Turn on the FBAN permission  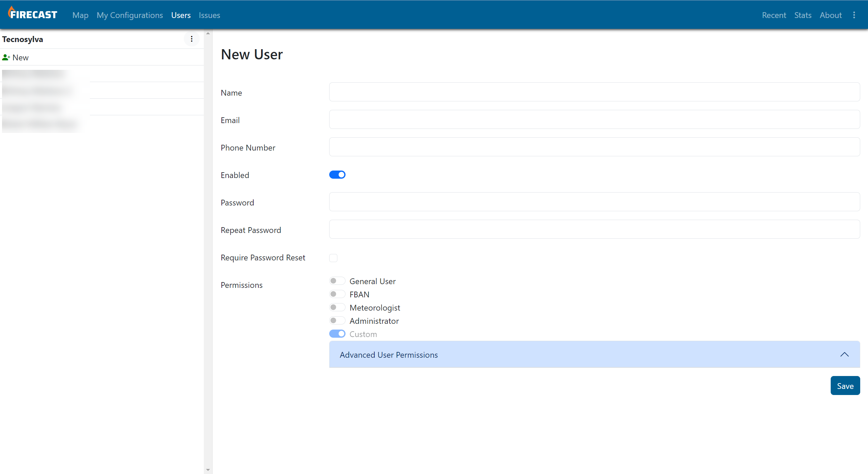337,294
